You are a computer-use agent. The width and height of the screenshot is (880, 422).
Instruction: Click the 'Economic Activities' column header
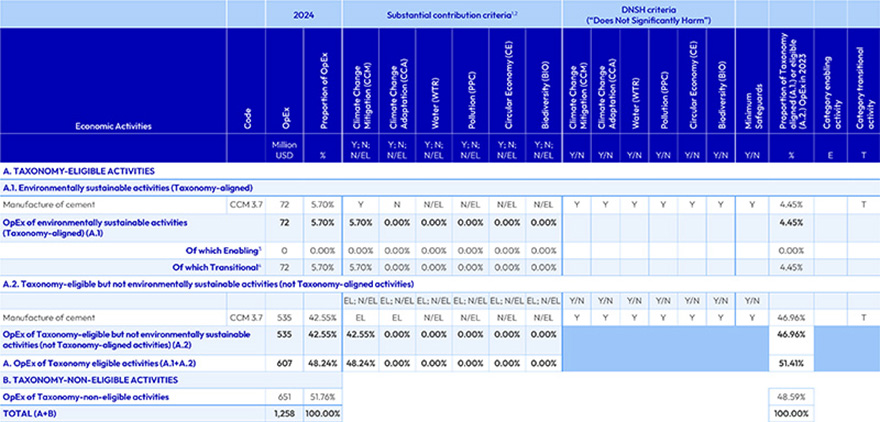[113, 127]
